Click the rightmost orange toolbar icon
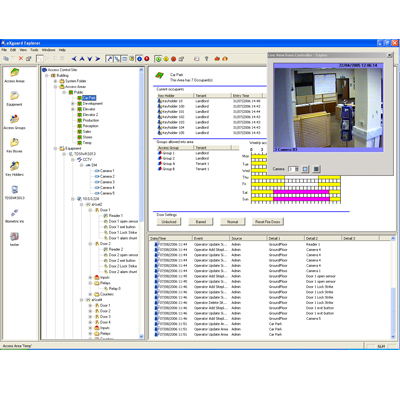Viewport: 400px width, 400px height. (x=225, y=59)
